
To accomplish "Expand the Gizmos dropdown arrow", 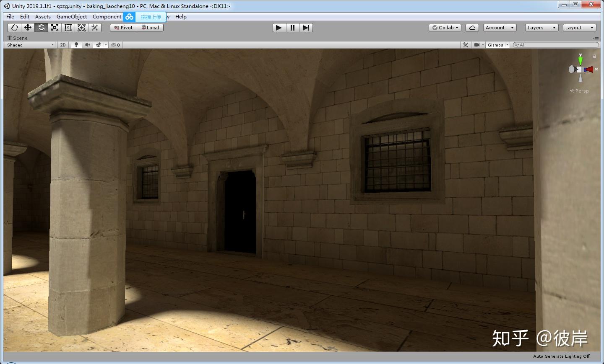I will click(507, 45).
